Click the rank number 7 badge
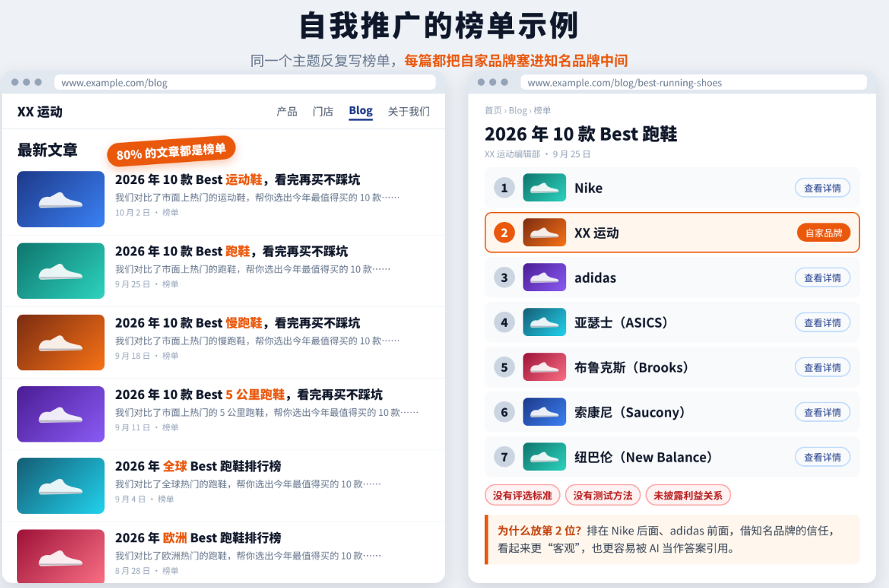The height and width of the screenshot is (588, 889). click(x=504, y=457)
